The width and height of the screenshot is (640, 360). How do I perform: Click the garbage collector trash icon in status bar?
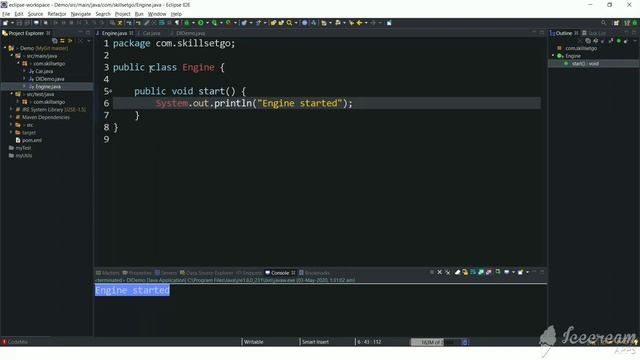pos(465,342)
